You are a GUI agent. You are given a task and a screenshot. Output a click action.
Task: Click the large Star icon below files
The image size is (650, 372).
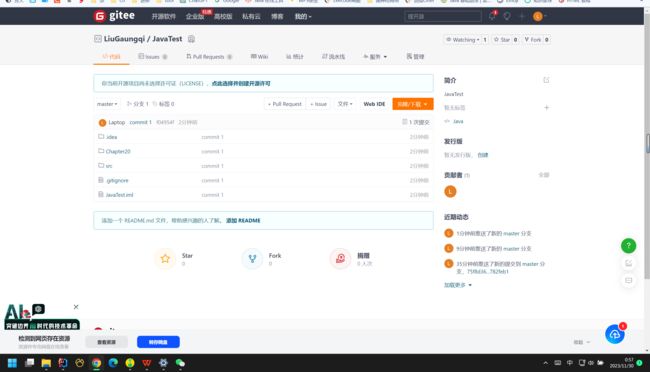click(x=165, y=258)
